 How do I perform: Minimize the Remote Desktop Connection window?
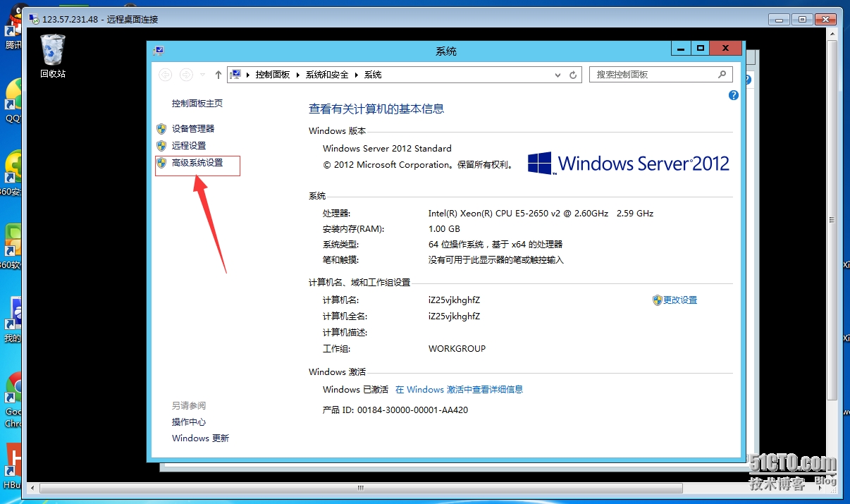click(x=779, y=19)
